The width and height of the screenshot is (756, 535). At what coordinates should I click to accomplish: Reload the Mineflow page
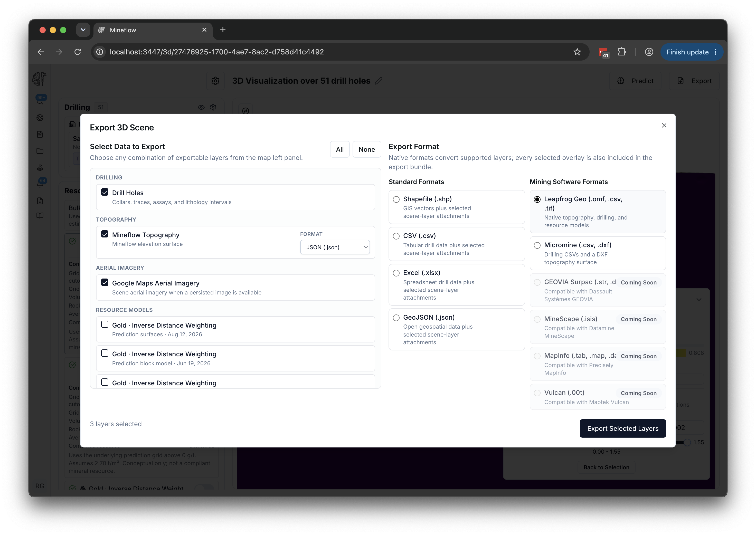pos(78,52)
